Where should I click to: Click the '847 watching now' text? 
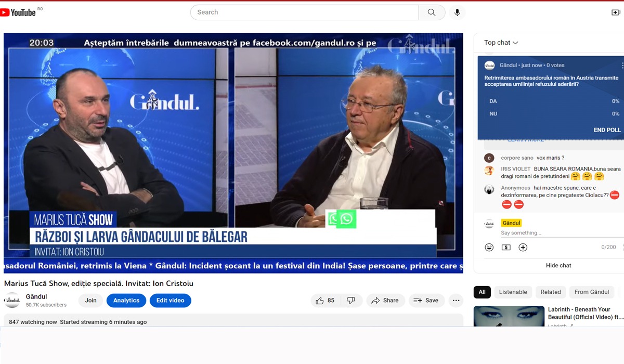33,322
